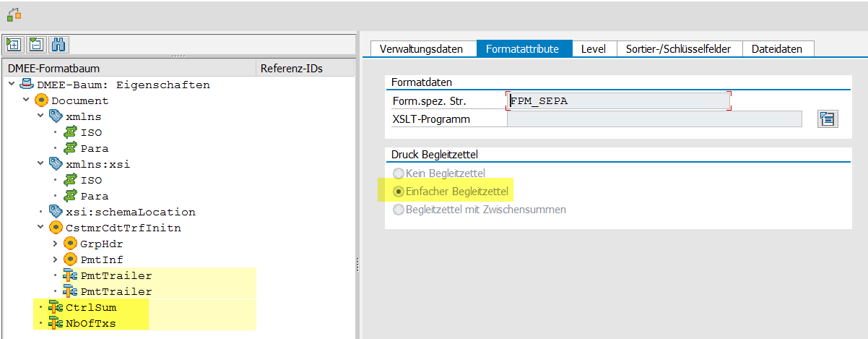The height and width of the screenshot is (339, 868).
Task: Open the Dateidaten tab
Action: [x=776, y=49]
